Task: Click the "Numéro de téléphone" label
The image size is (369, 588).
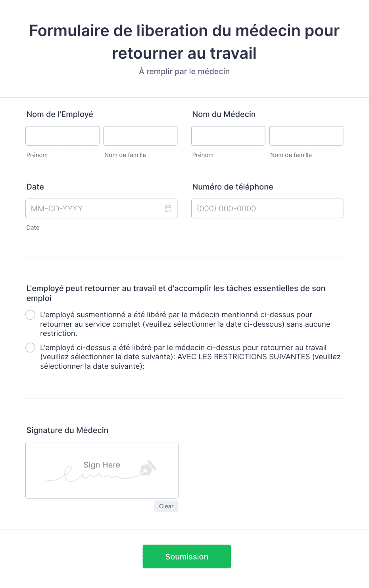Action: (233, 187)
